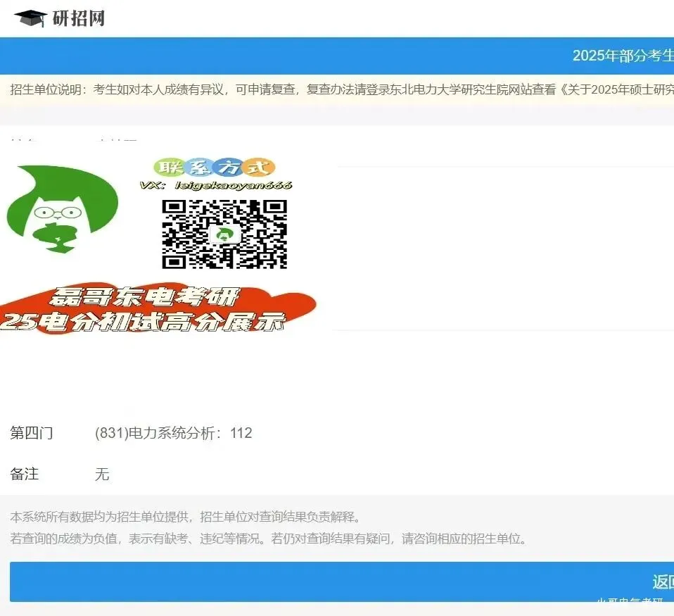674x616 pixels.
Task: Select the 第四门 row label
Action: point(32,433)
